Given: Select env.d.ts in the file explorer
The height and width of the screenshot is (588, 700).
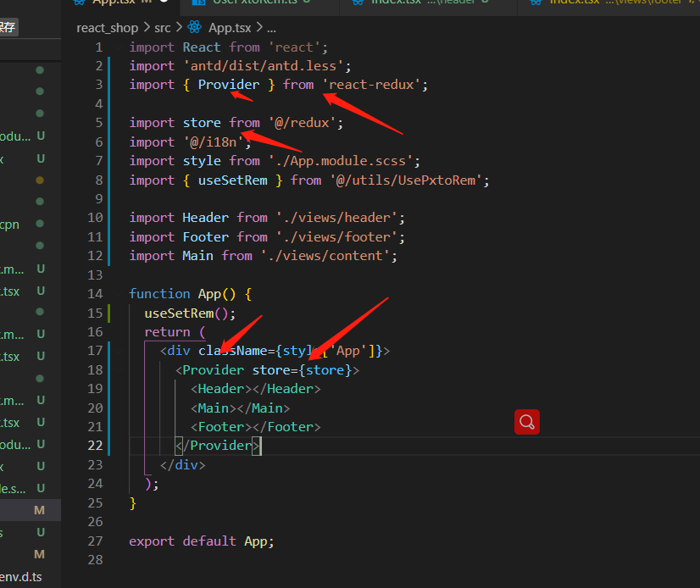Looking at the screenshot, I should pyautogui.click(x=21, y=577).
